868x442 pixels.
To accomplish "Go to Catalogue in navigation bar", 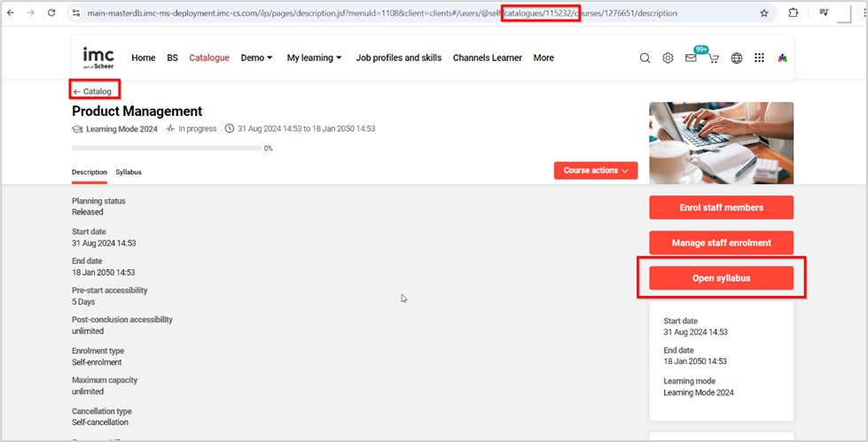I will pyautogui.click(x=208, y=58).
